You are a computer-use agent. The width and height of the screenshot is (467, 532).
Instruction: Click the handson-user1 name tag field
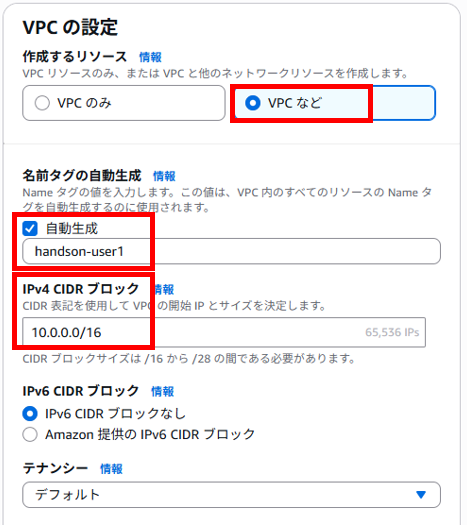click(x=231, y=251)
